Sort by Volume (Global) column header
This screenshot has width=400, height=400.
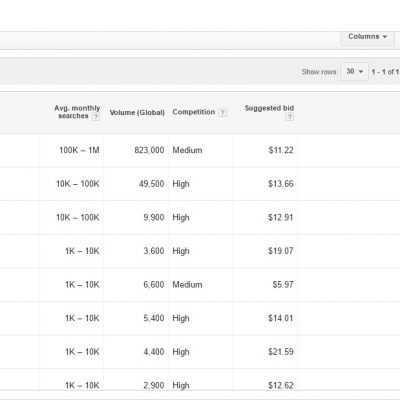coord(137,113)
